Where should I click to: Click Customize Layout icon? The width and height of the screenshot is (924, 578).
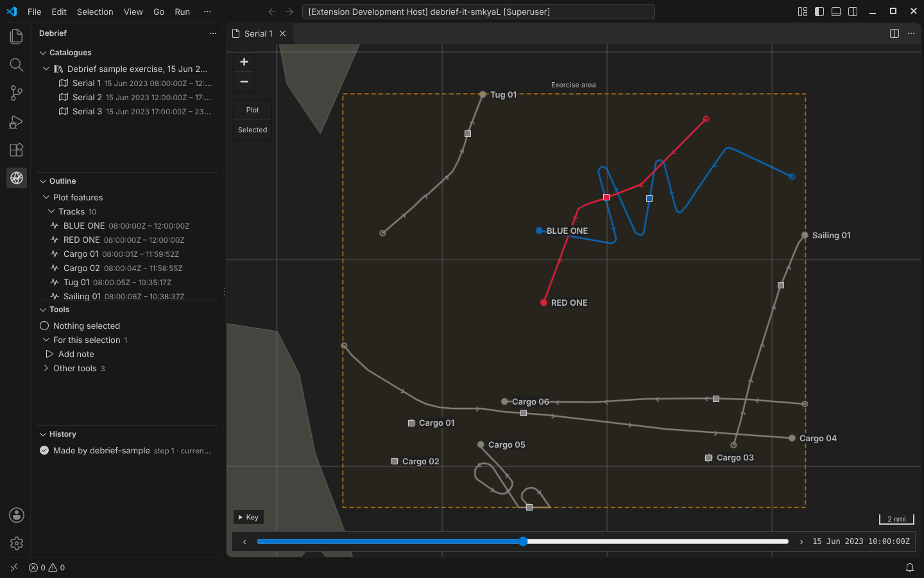click(803, 12)
